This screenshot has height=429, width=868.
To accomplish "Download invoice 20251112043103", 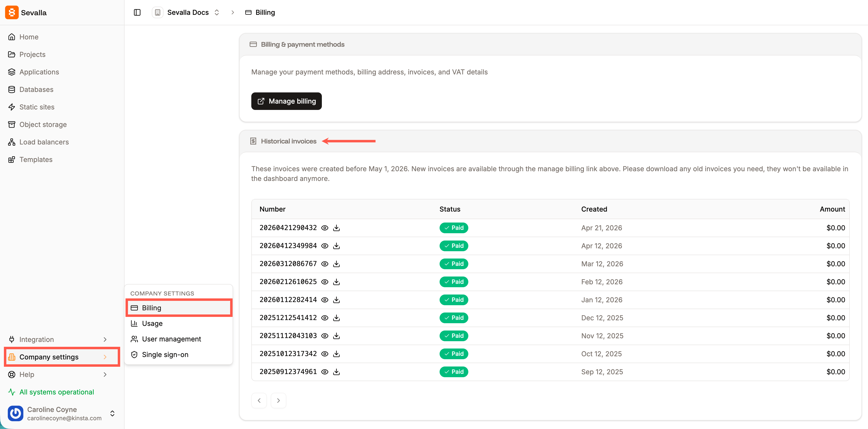I will [x=336, y=336].
